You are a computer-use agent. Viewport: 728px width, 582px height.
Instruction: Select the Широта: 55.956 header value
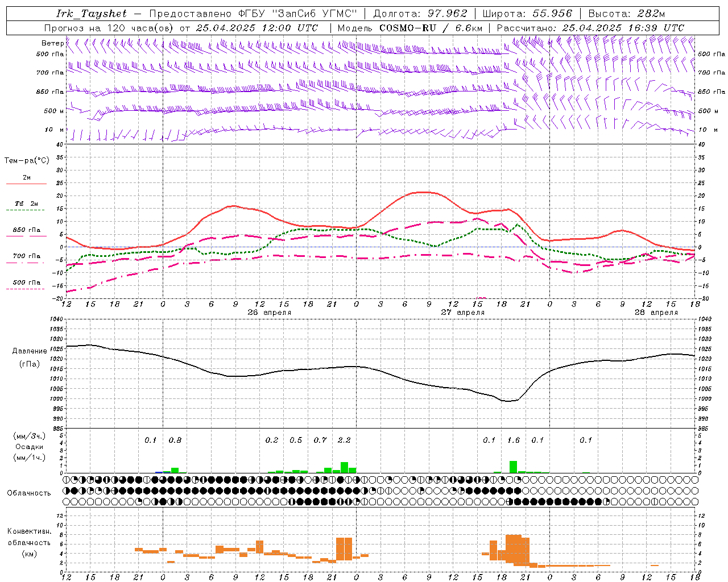[527, 14]
